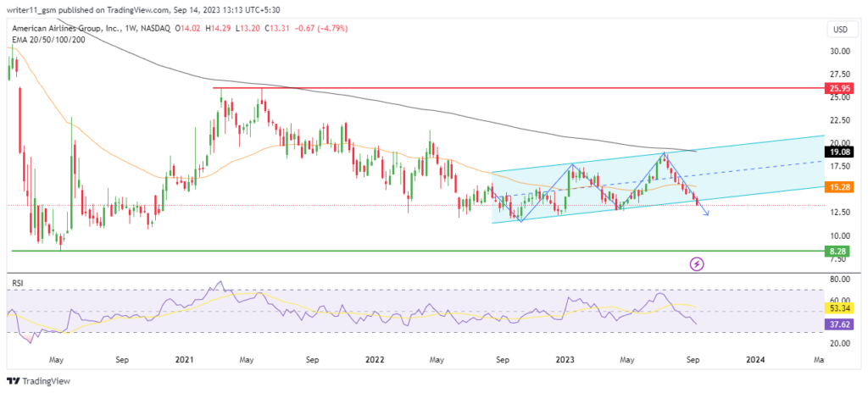Click the 2024 time axis label

pyautogui.click(x=755, y=360)
